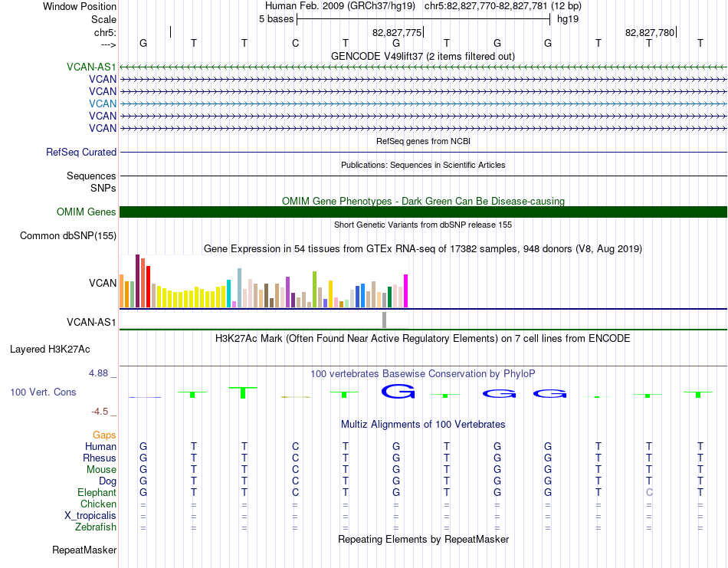Image resolution: width=728 pixels, height=568 pixels.
Task: Open the OMIM Genes track label
Action: [x=86, y=212]
